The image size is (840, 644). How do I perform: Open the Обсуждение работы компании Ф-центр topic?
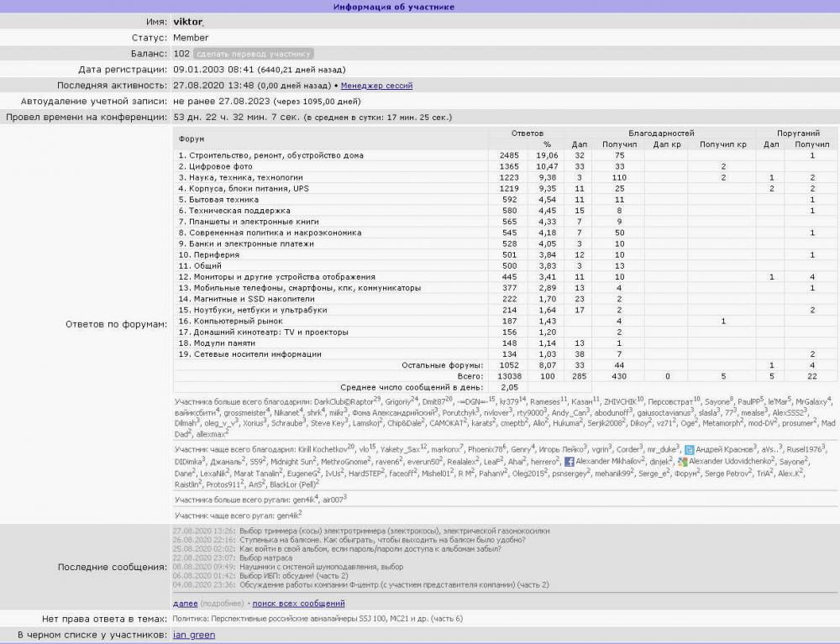click(394, 585)
